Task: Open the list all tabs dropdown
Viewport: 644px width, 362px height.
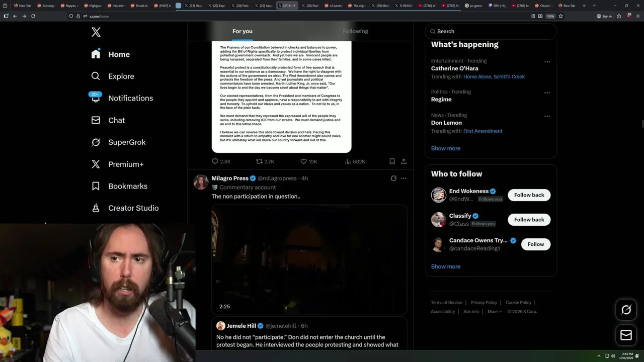Action: click(595, 6)
